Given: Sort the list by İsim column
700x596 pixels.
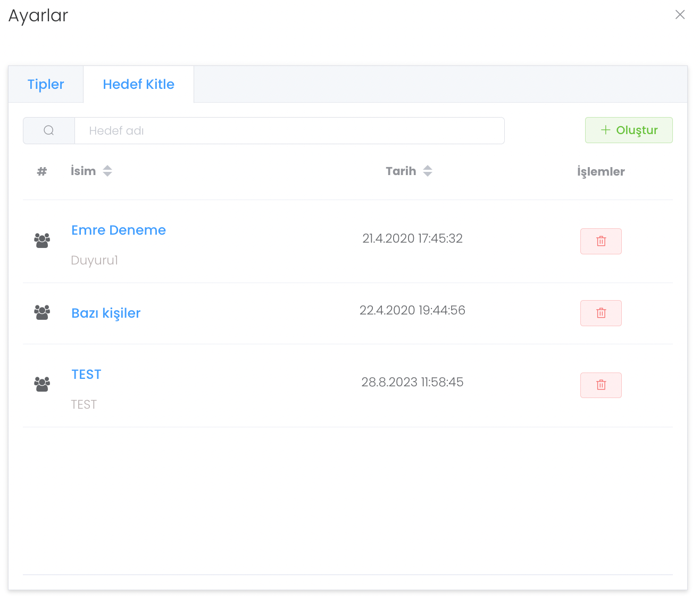Looking at the screenshot, I should [107, 171].
